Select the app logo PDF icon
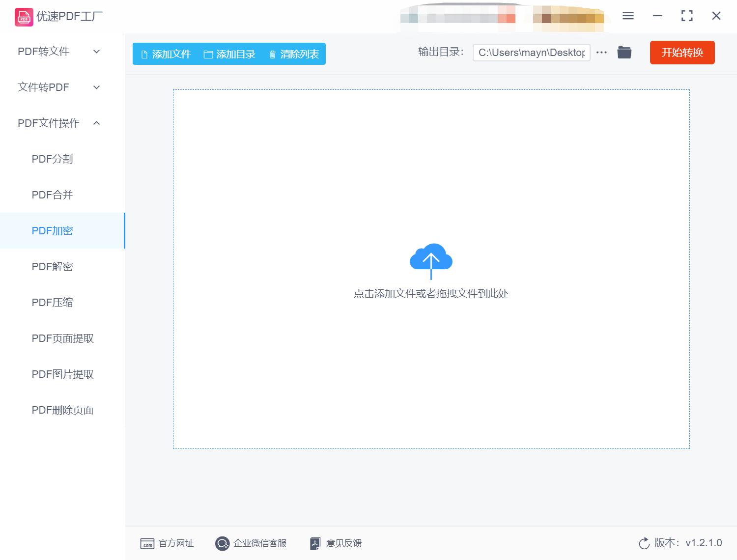This screenshot has width=737, height=560. pos(23,16)
